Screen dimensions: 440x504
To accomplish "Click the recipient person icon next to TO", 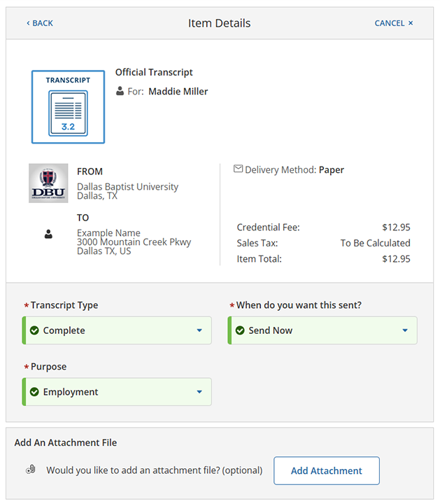I will tap(48, 235).
